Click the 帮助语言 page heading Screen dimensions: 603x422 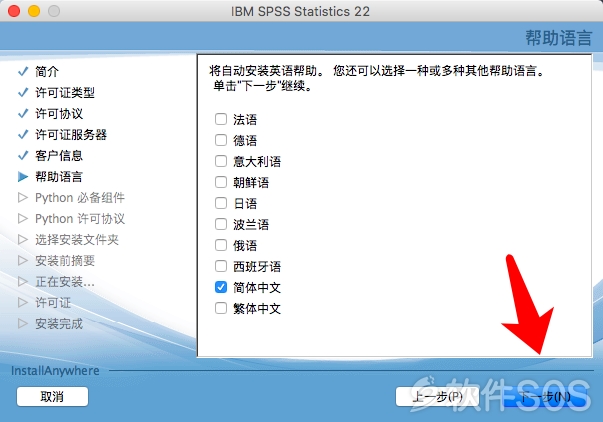coord(559,38)
